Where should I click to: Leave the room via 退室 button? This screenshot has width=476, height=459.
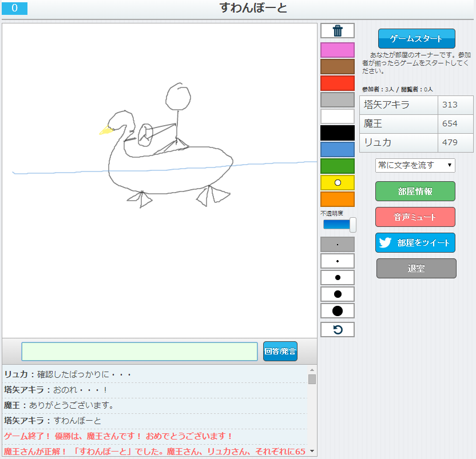pyautogui.click(x=416, y=268)
